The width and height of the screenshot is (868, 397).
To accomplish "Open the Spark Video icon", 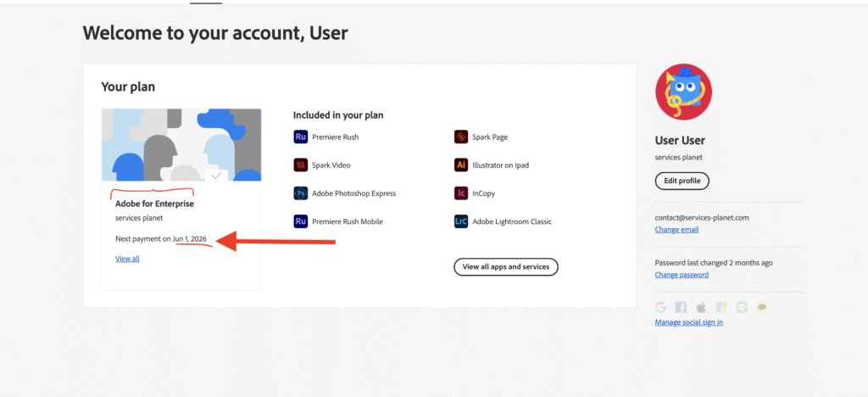I will click(300, 165).
